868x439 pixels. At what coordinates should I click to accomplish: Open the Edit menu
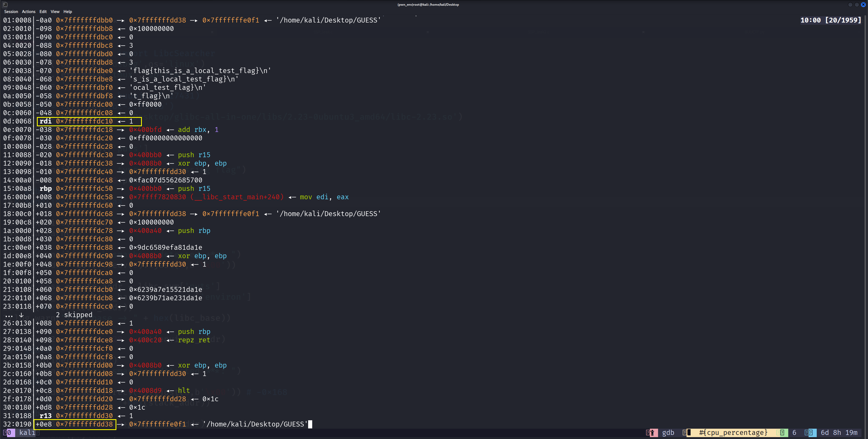point(43,11)
